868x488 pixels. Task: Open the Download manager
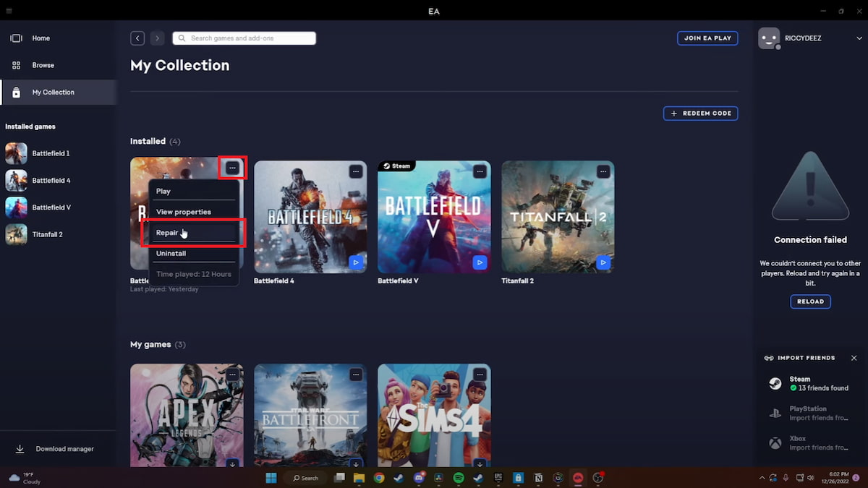pos(54,448)
